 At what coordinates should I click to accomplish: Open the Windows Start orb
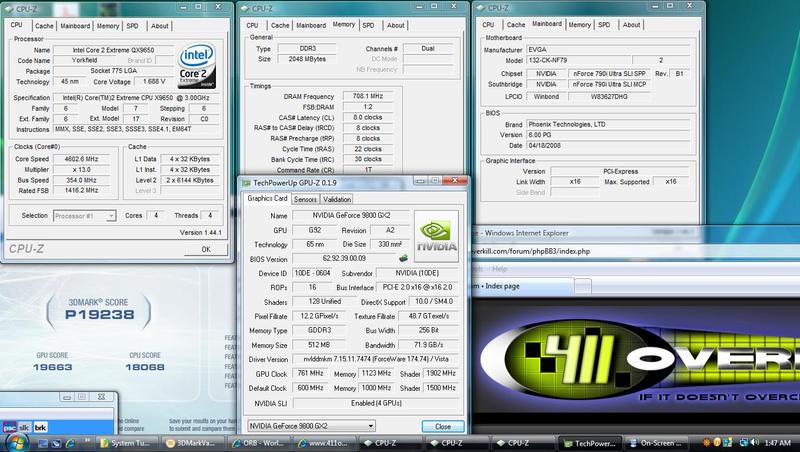(x=17, y=442)
